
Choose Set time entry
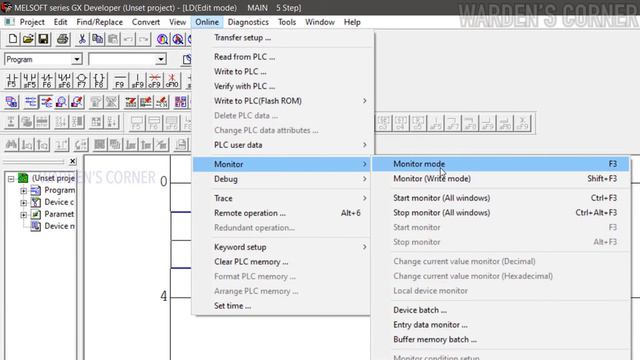point(281,306)
